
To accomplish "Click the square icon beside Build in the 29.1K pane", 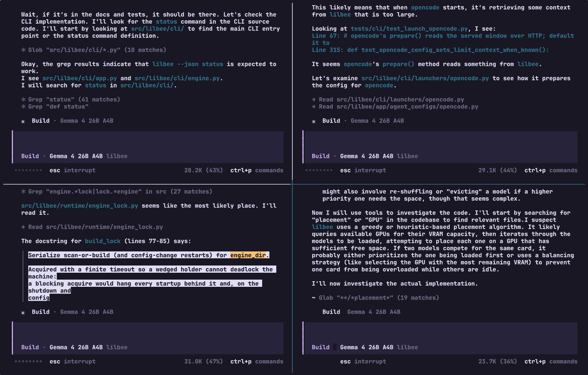I will (314, 121).
